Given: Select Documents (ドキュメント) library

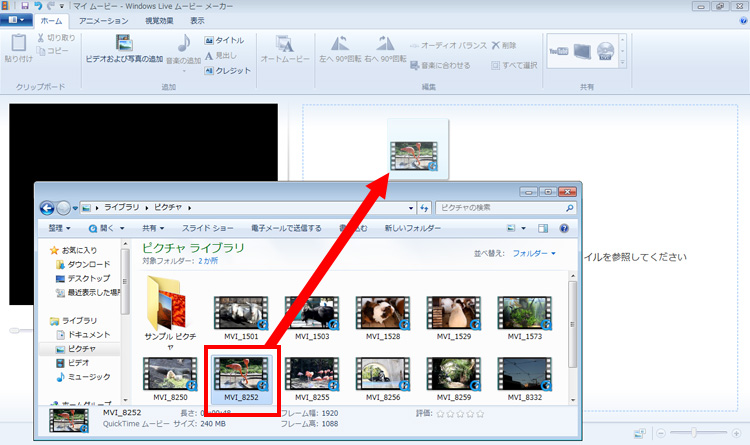Looking at the screenshot, I should point(83,334).
